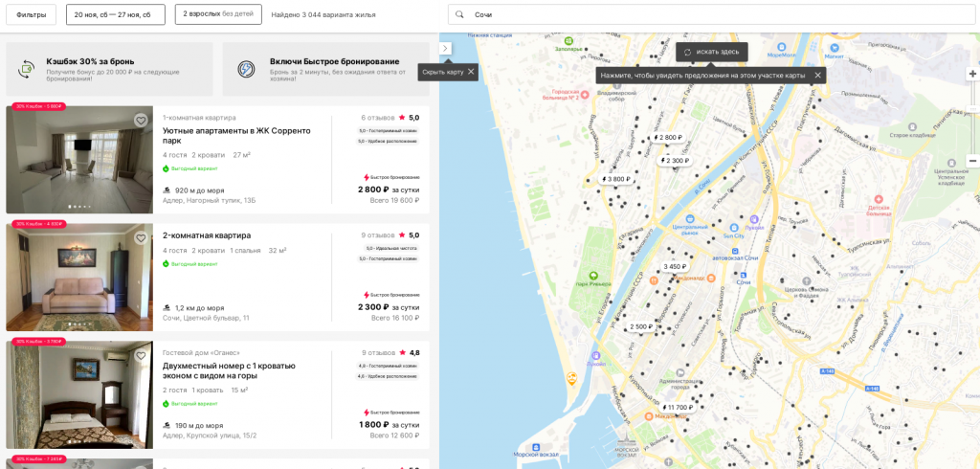Click 2 800 ₽ за сутки price
Image resolution: width=980 pixels, height=469 pixels.
pos(389,190)
